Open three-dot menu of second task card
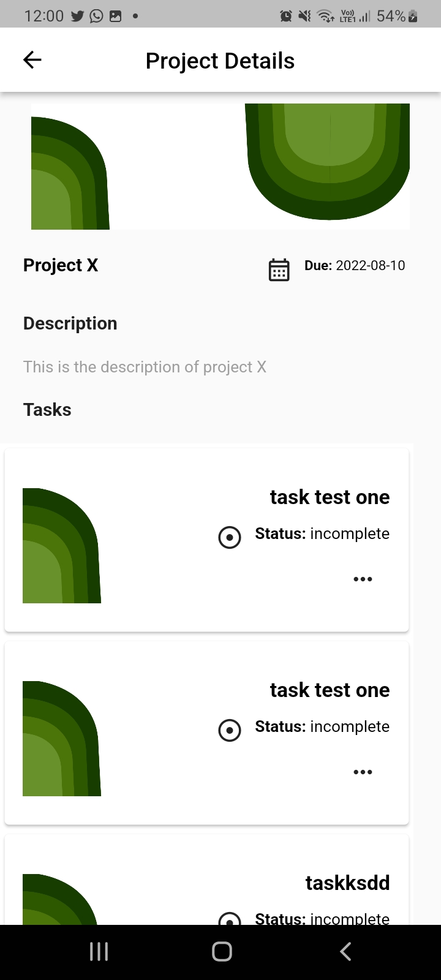 (x=363, y=772)
